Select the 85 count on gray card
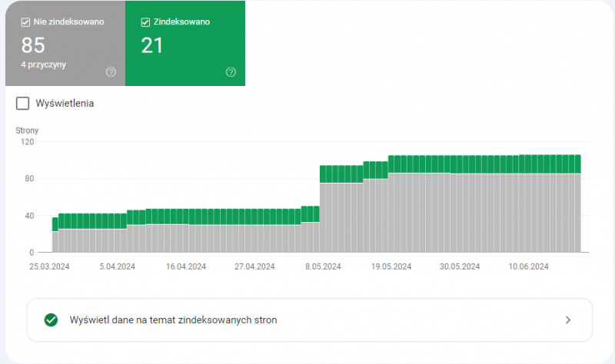The height and width of the screenshot is (364, 615). [33, 45]
